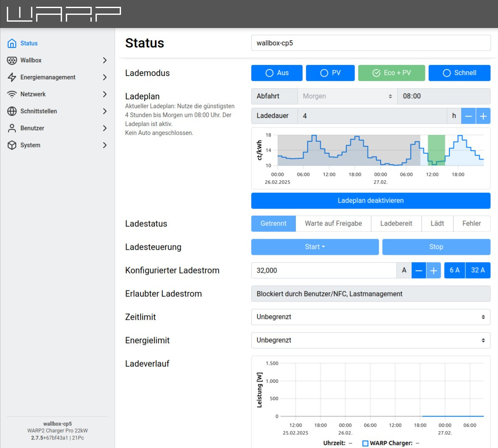Viewport: 498px width, 448px height.
Task: Click the Wallbox socket icon
Action: click(x=12, y=60)
